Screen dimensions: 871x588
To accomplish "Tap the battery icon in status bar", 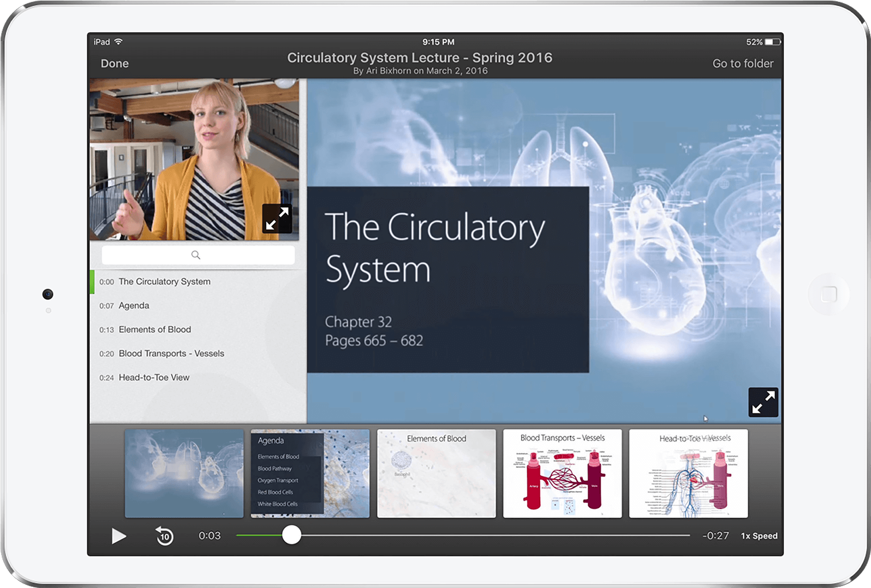I will click(773, 42).
